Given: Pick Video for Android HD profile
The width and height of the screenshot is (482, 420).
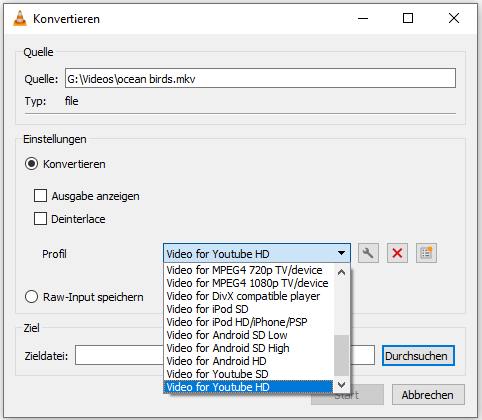Looking at the screenshot, I should click(248, 361).
